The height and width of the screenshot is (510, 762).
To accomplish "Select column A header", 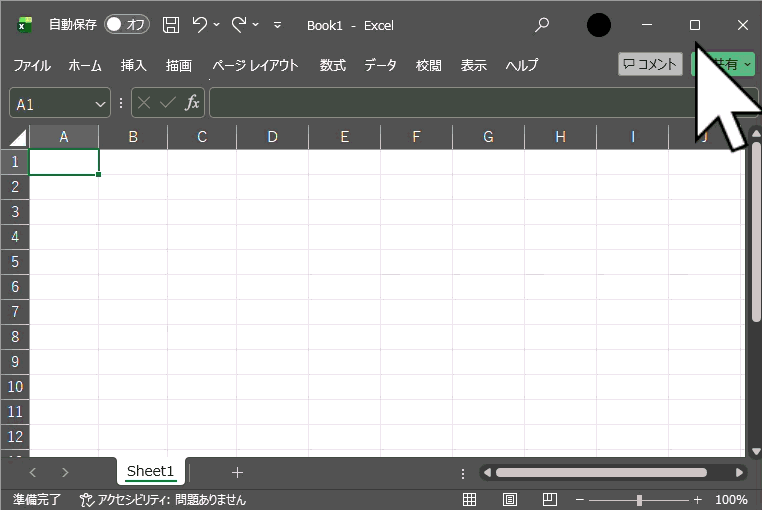I will [x=64, y=137].
